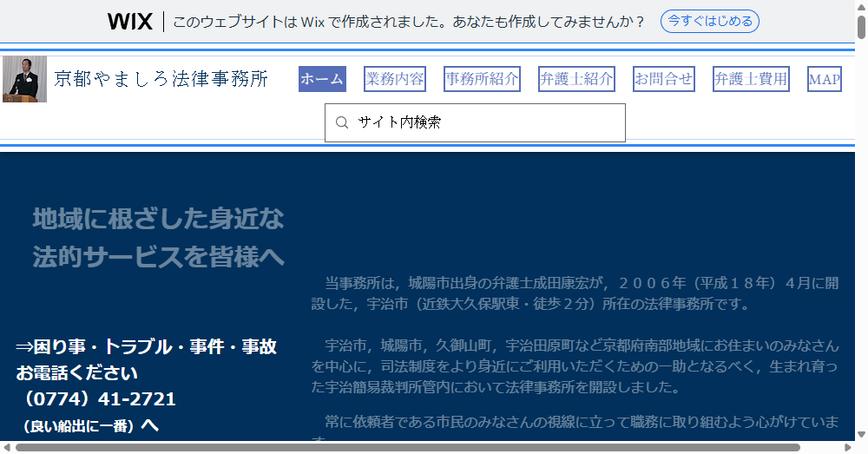This screenshot has height=454, width=868.
Task: Navigate to the お問合せ page
Action: 663,79
